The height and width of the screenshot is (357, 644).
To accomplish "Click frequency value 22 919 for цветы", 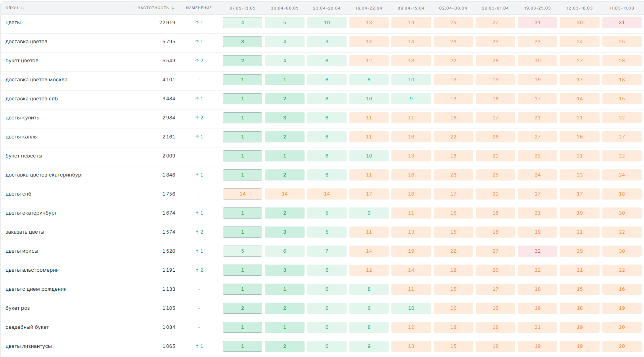I will click(167, 23).
